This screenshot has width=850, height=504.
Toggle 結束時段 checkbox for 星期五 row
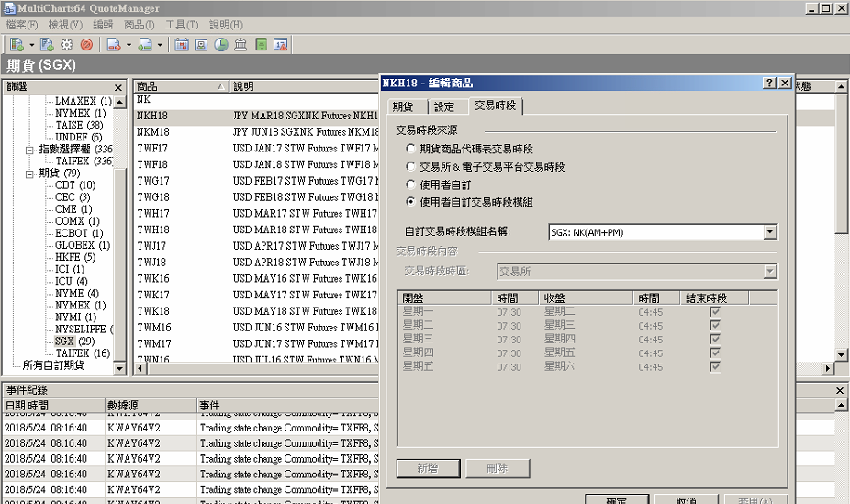(715, 366)
